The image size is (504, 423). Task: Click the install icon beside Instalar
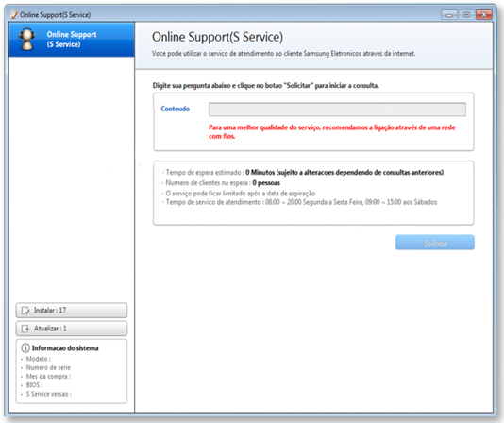point(25,311)
